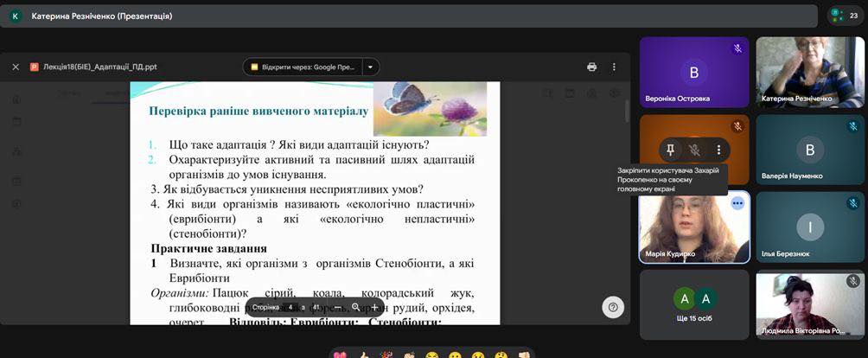Print the presentation with the printer icon

point(591,67)
